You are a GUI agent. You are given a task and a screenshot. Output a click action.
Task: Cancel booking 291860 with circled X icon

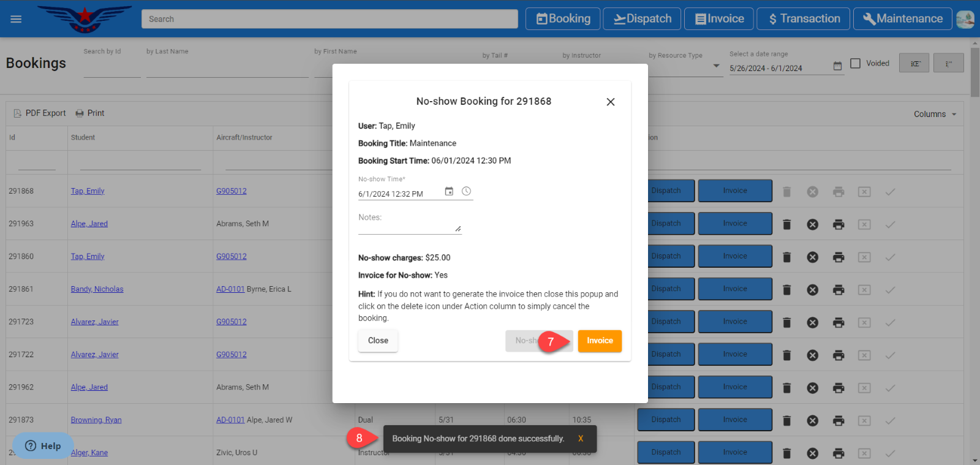point(812,257)
